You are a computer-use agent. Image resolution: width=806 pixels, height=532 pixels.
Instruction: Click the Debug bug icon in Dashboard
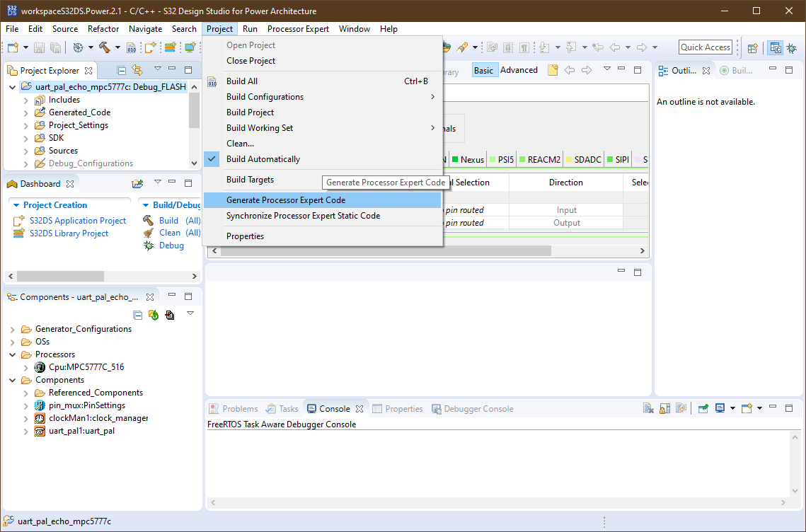point(149,245)
